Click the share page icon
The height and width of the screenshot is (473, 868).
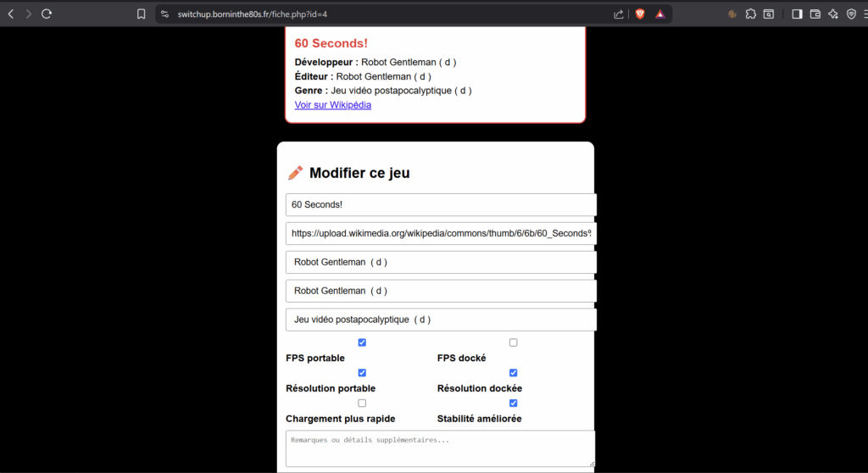[x=619, y=14]
